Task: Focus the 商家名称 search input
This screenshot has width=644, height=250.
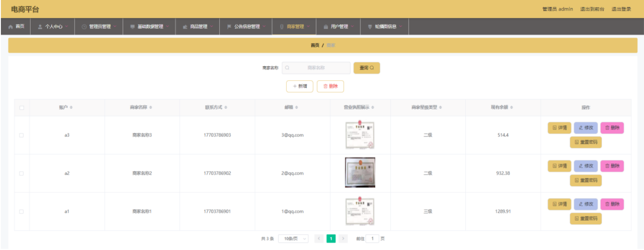Action: [316, 68]
